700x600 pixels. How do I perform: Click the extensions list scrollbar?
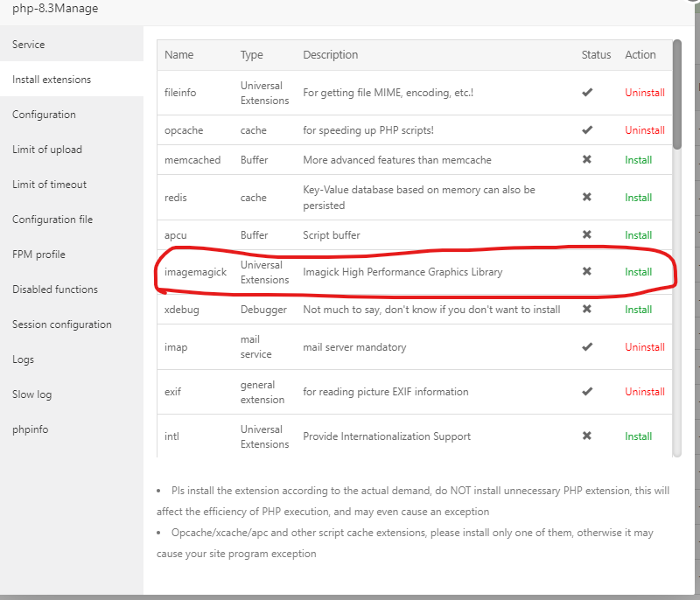[677, 94]
